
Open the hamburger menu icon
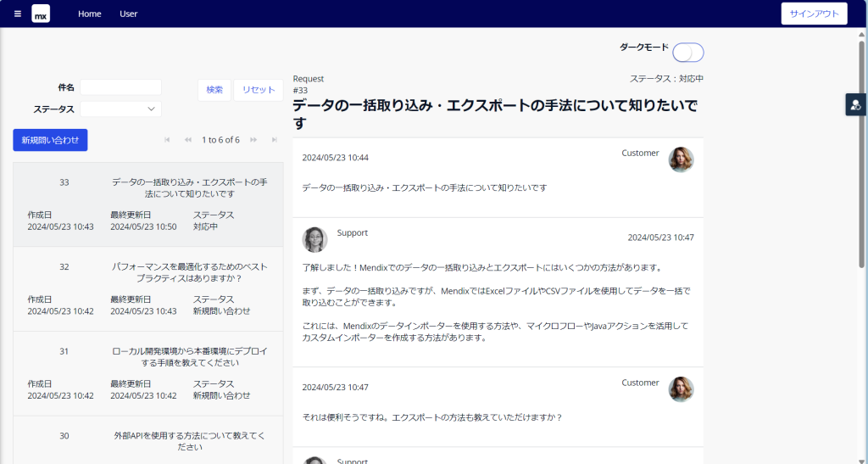pos(18,14)
